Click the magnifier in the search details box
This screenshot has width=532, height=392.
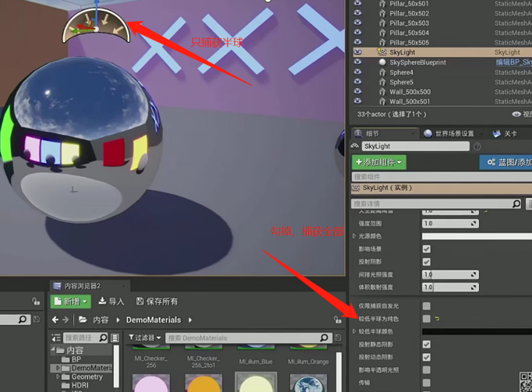pos(516,204)
